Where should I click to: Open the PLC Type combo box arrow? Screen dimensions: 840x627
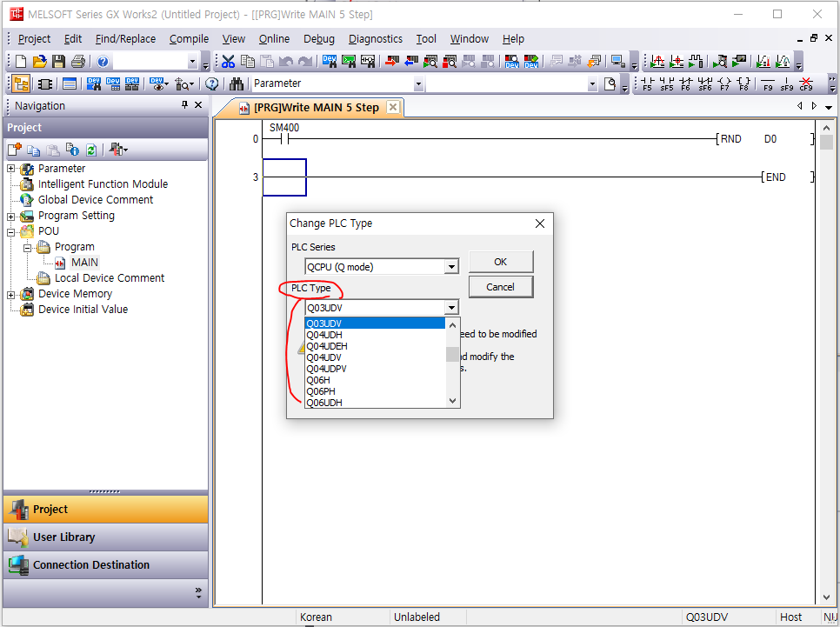coord(451,308)
